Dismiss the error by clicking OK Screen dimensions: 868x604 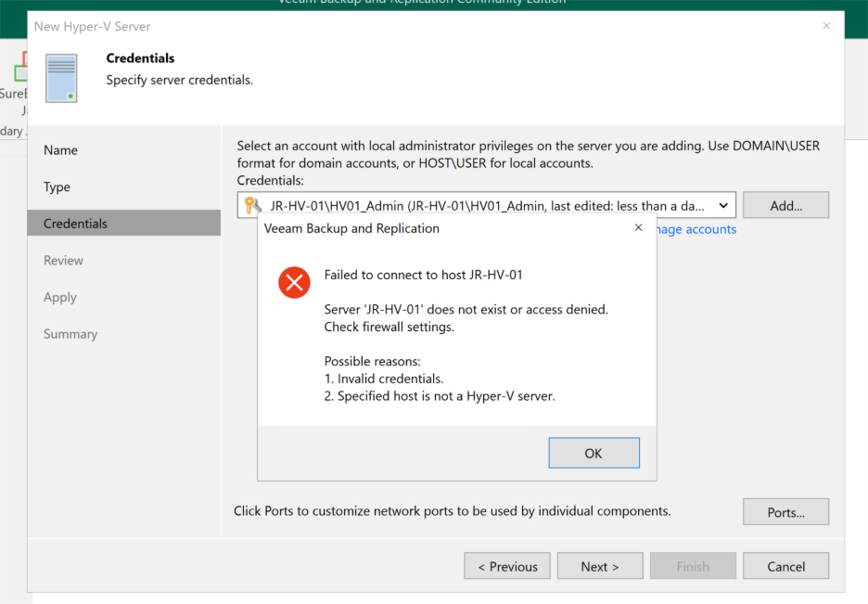tap(594, 453)
